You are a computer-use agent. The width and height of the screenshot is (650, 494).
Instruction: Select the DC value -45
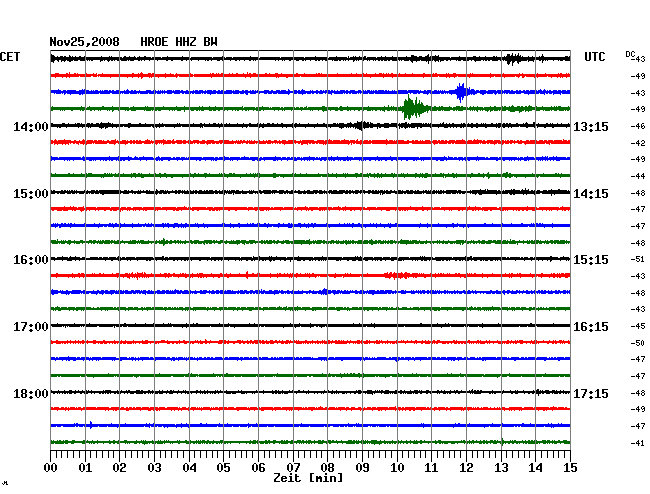pyautogui.click(x=638, y=326)
